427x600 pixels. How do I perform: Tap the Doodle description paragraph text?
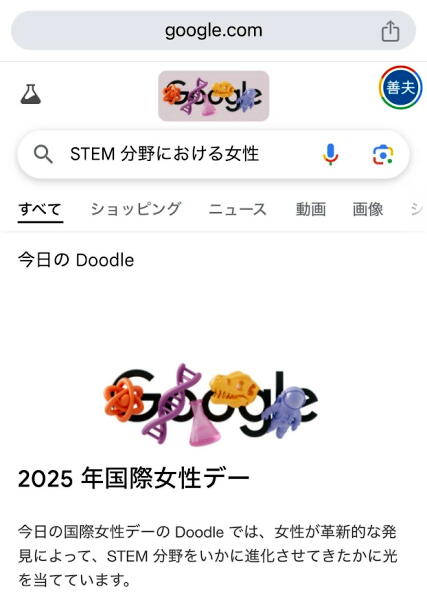tap(207, 556)
